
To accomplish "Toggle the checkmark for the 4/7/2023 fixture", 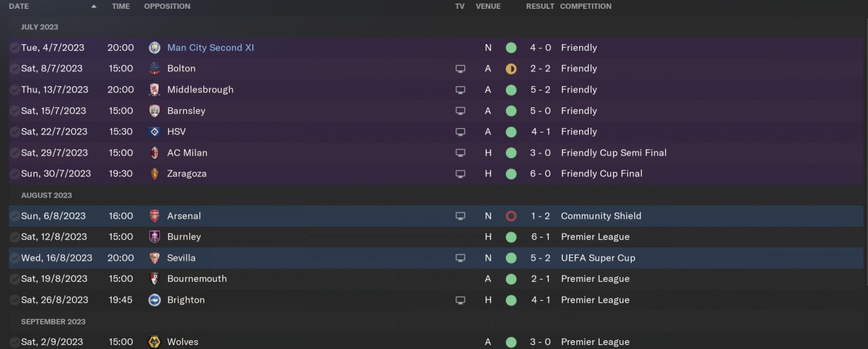I will [15, 48].
